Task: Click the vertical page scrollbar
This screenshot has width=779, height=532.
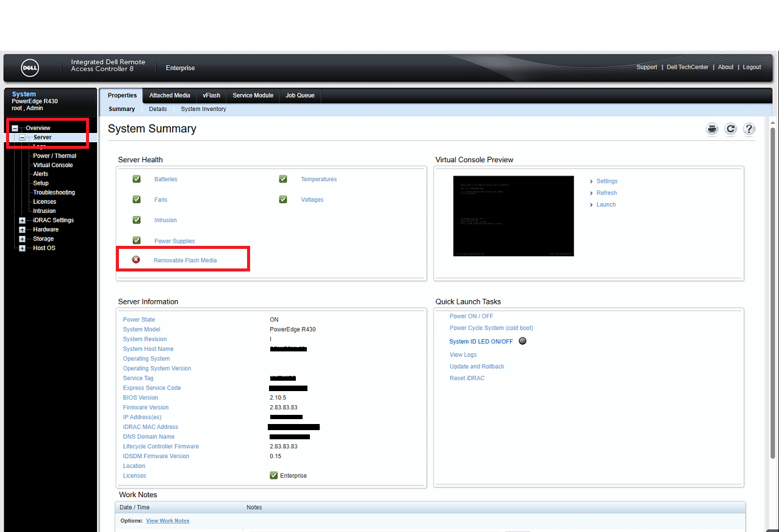Action: pos(774,293)
